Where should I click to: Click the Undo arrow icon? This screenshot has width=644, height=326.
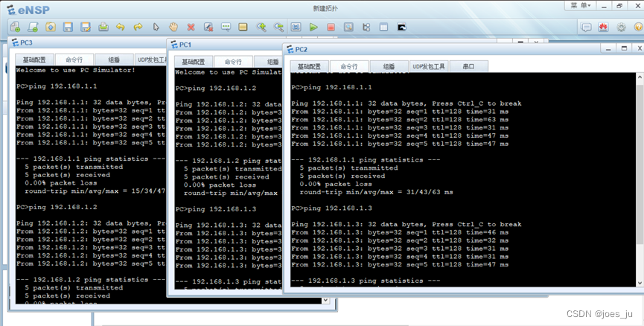pos(121,27)
